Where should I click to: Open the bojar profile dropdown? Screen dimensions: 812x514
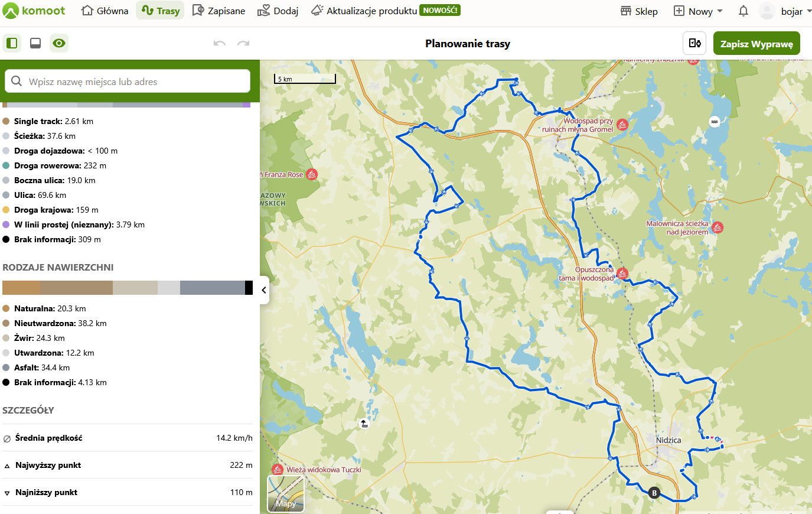point(785,11)
